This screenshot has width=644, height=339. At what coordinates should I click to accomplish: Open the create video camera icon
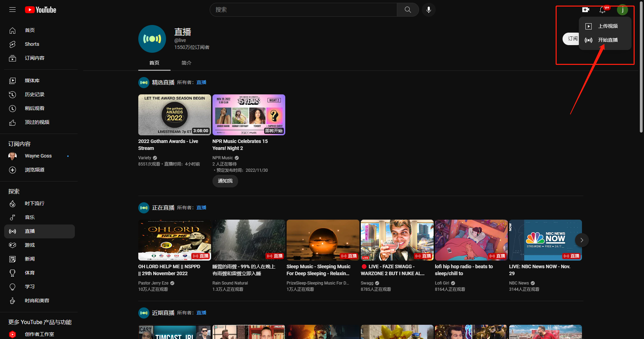click(586, 10)
